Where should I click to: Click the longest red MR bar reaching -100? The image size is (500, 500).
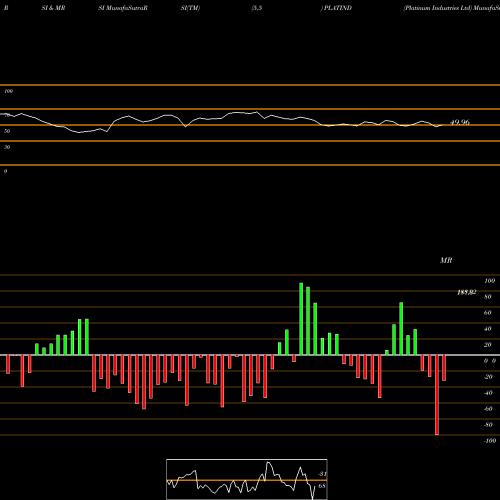[437, 395]
